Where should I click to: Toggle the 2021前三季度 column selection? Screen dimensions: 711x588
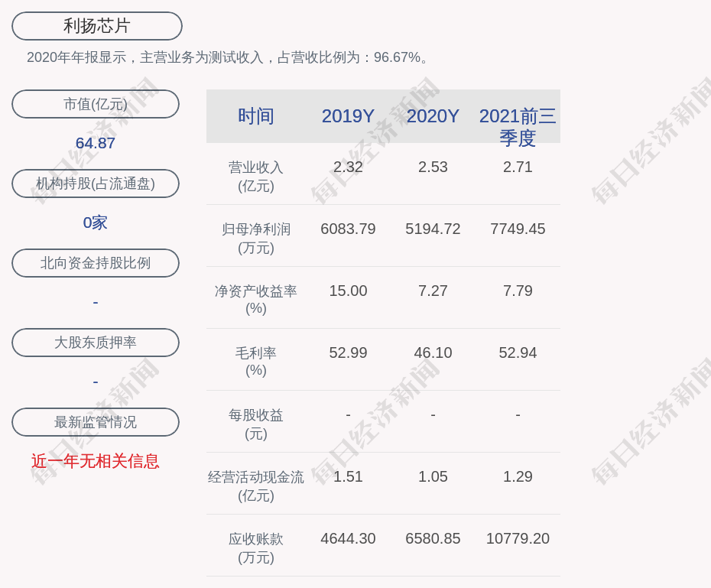tap(518, 128)
